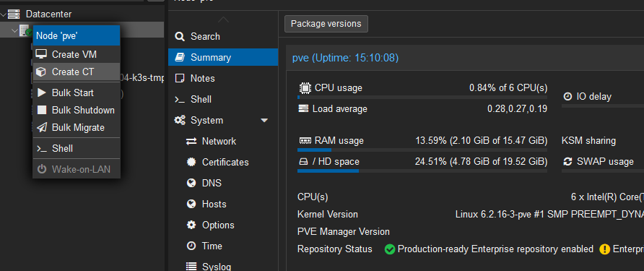Image resolution: width=644 pixels, height=271 pixels.
Task: Click the RAM usage progress bar
Action: (422, 150)
